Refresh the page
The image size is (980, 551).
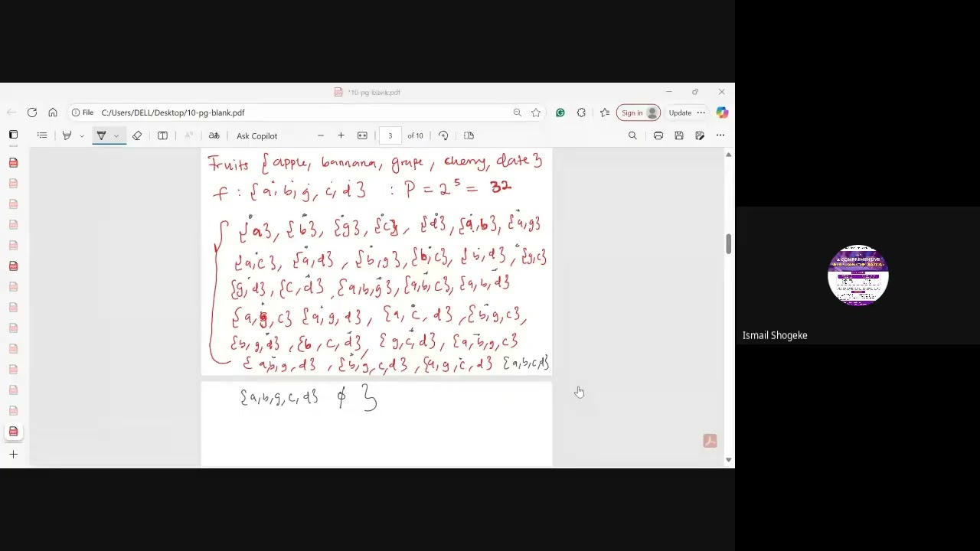(x=32, y=112)
